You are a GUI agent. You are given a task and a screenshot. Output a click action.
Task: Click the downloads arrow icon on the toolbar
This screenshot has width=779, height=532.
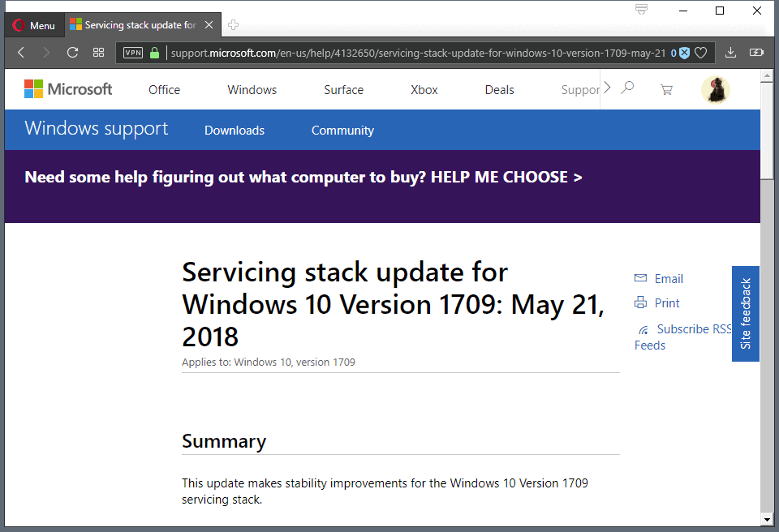point(730,52)
